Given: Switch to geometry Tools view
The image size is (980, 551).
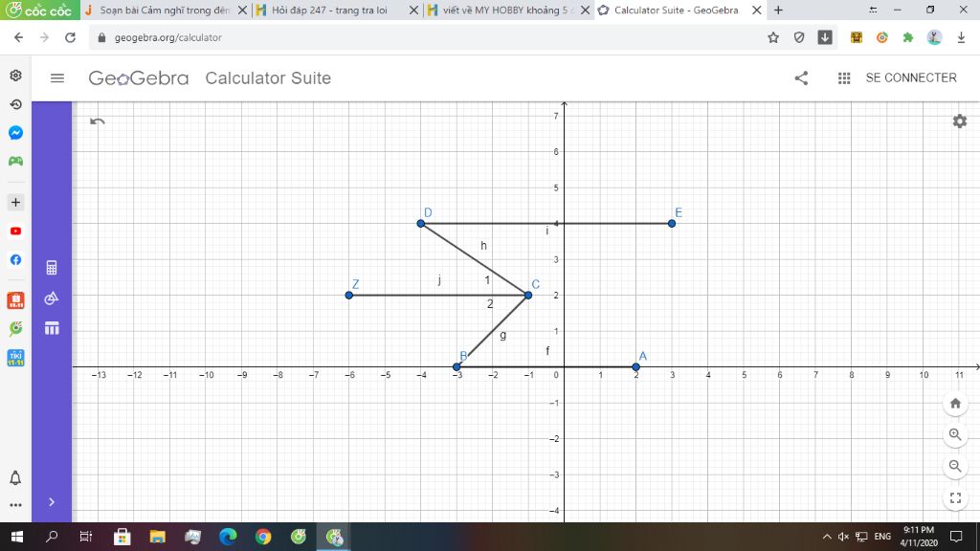Looking at the screenshot, I should pyautogui.click(x=52, y=298).
